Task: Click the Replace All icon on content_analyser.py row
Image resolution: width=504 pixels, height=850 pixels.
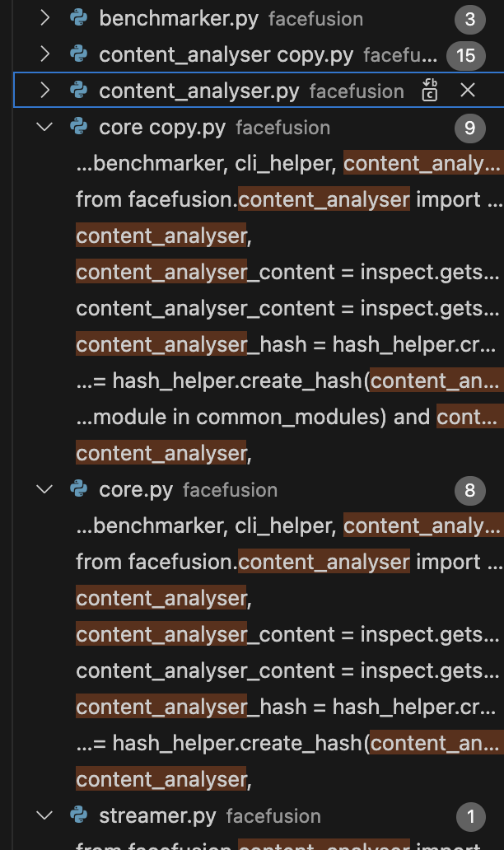Action: (x=430, y=91)
